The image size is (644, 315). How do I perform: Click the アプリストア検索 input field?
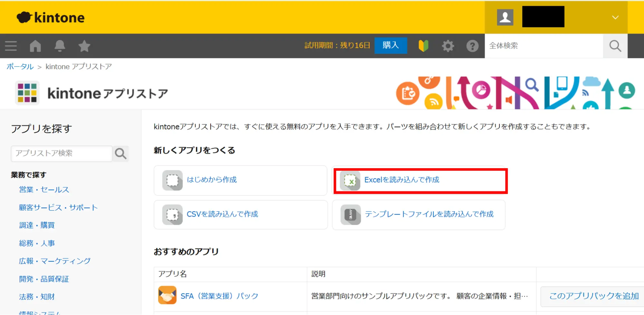pyautogui.click(x=62, y=154)
